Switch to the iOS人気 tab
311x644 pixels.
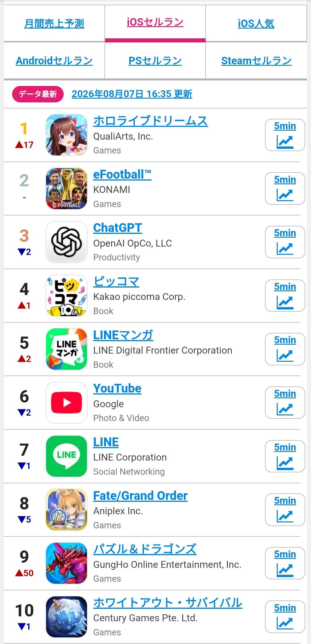click(256, 23)
